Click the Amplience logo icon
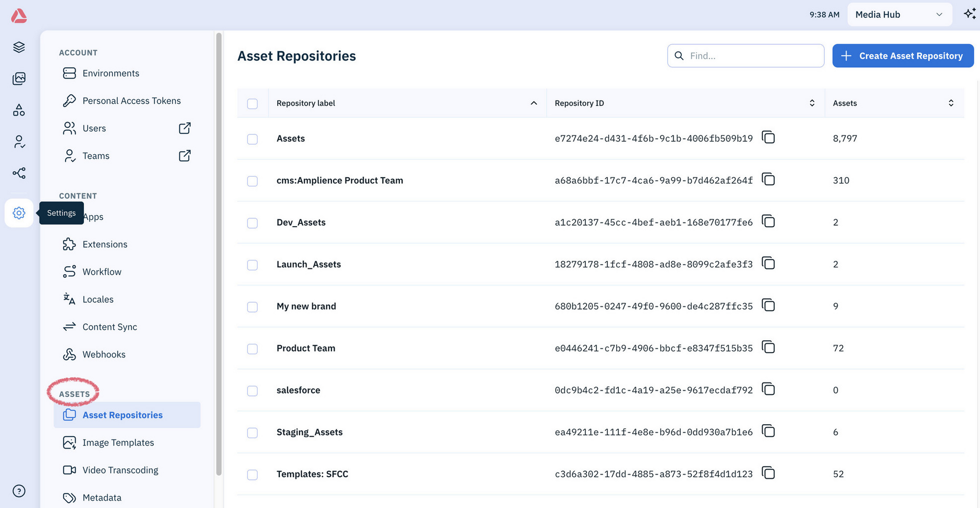This screenshot has height=508, width=980. coord(19,16)
